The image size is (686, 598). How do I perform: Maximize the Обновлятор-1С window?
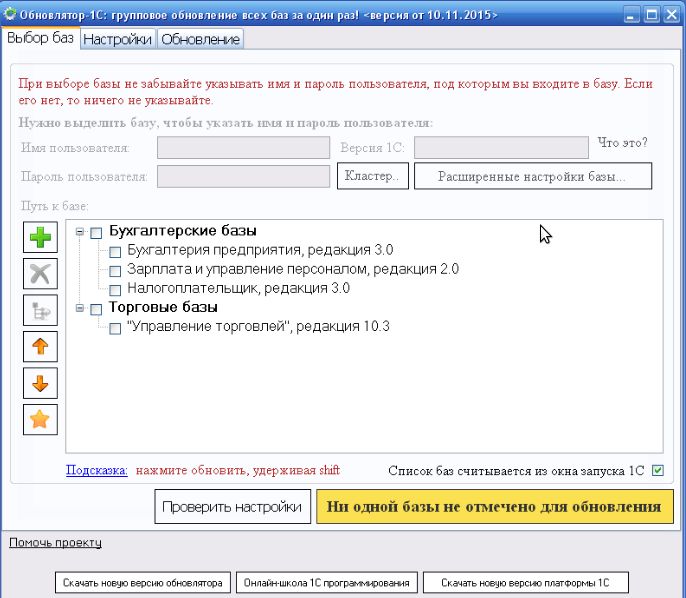pos(651,15)
